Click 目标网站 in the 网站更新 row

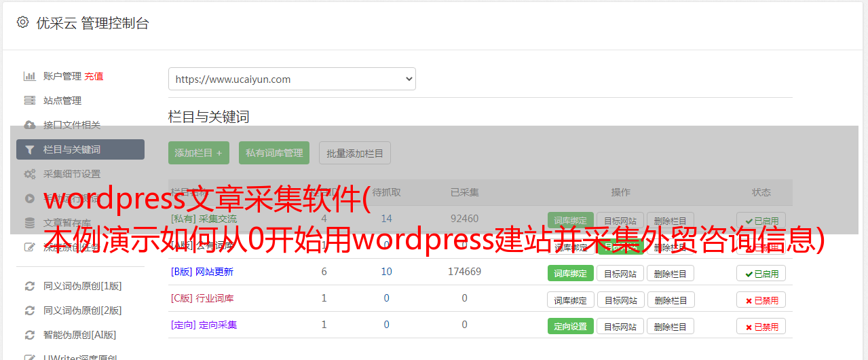click(x=620, y=274)
